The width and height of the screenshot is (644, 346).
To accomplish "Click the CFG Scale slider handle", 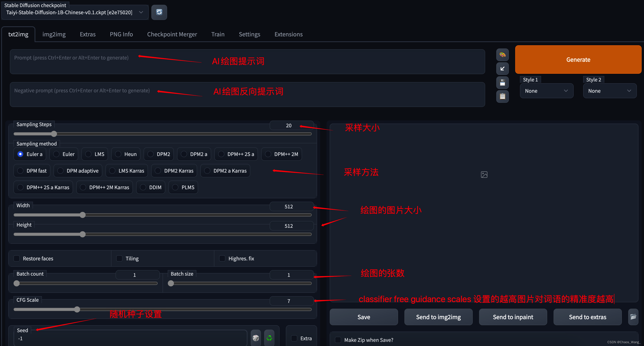I will tap(77, 309).
